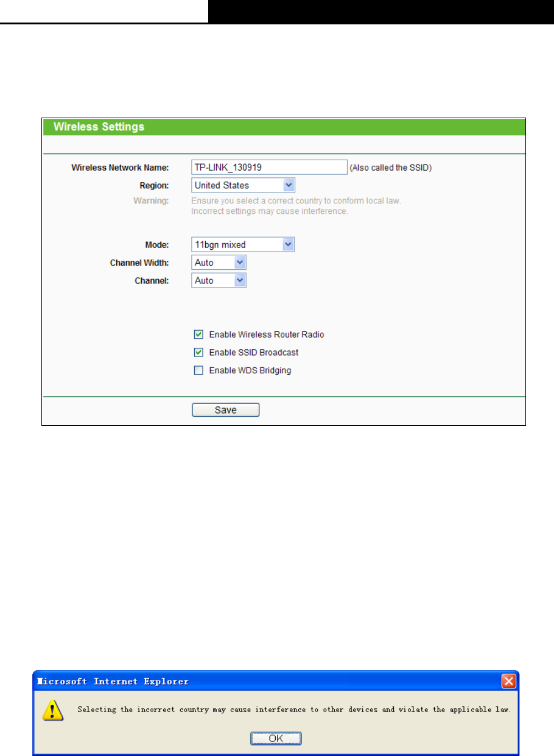This screenshot has width=554, height=756.
Task: Click the Channel Width label
Action: (x=139, y=263)
